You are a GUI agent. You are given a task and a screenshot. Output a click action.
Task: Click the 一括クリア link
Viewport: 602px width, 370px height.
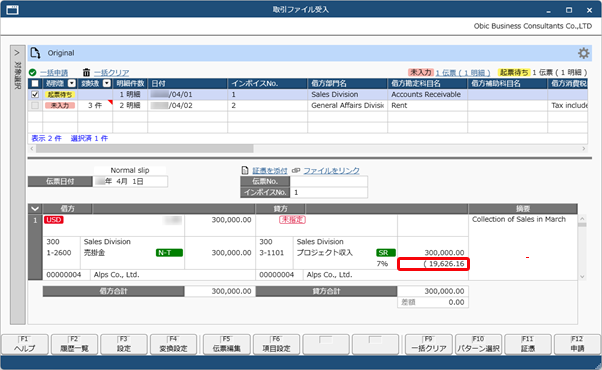tap(111, 73)
